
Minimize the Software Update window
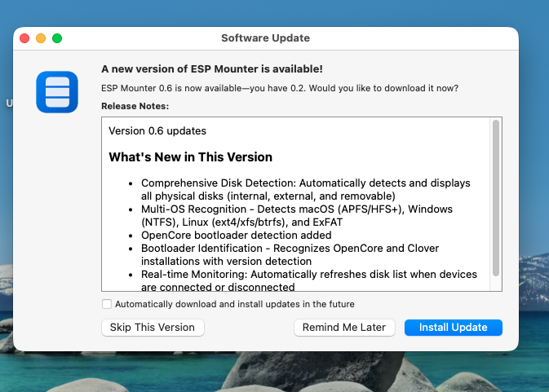(x=41, y=38)
